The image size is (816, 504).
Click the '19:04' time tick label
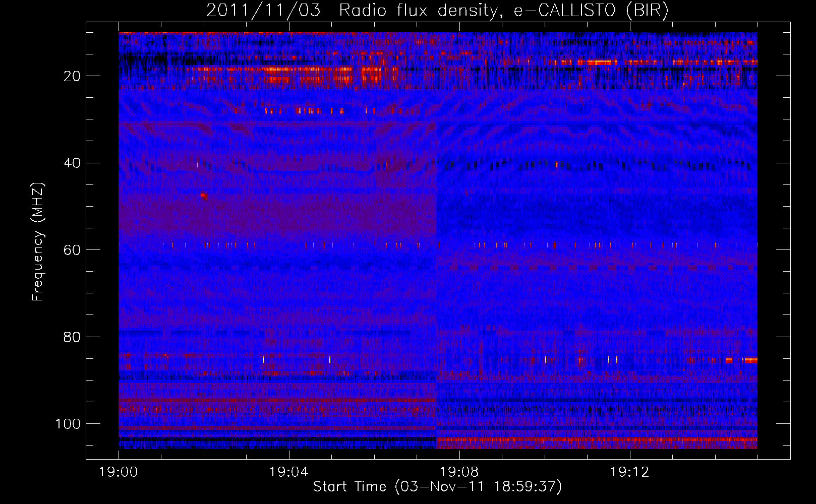point(289,472)
